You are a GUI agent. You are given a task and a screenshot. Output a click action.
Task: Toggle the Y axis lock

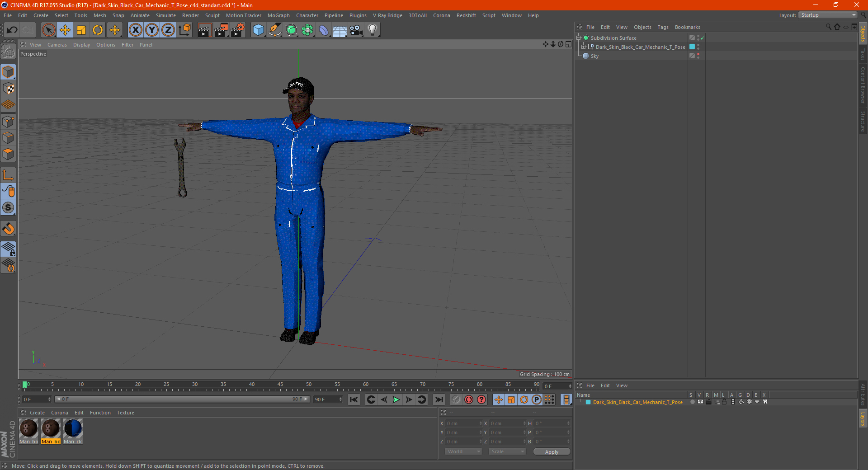pyautogui.click(x=152, y=30)
